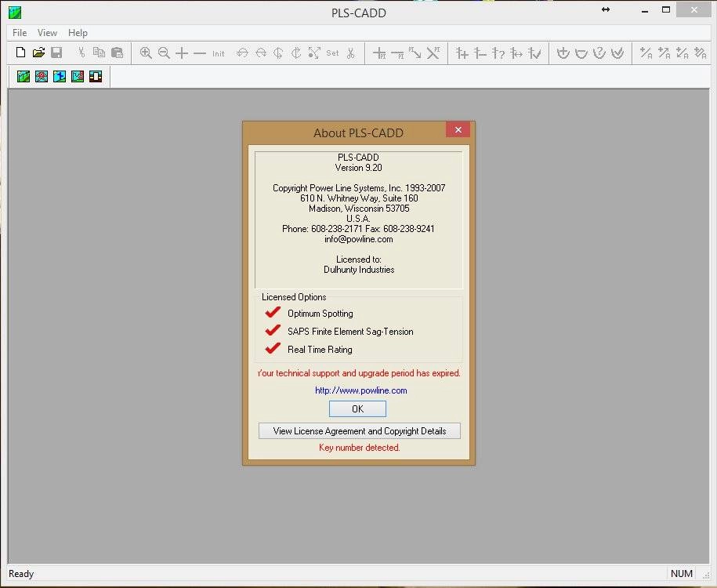Click the Remove structure (tower minus) icon
This screenshot has width=717, height=588.
(x=480, y=53)
